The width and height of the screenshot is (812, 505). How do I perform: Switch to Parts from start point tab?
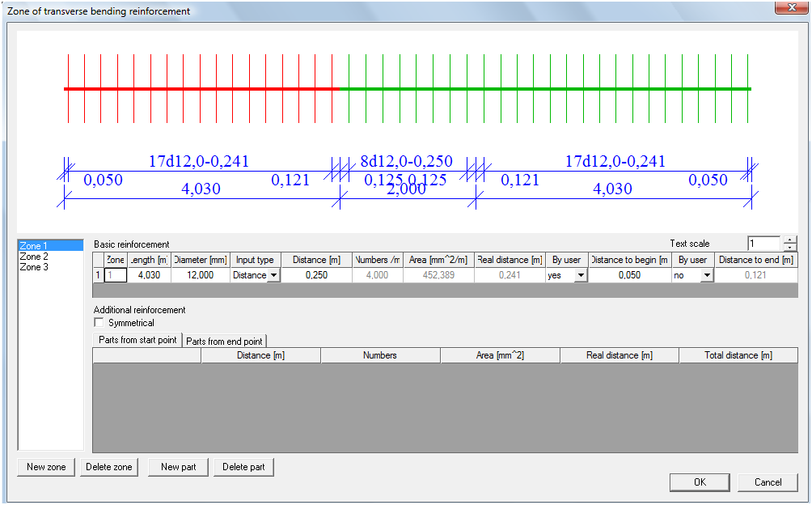click(x=137, y=340)
